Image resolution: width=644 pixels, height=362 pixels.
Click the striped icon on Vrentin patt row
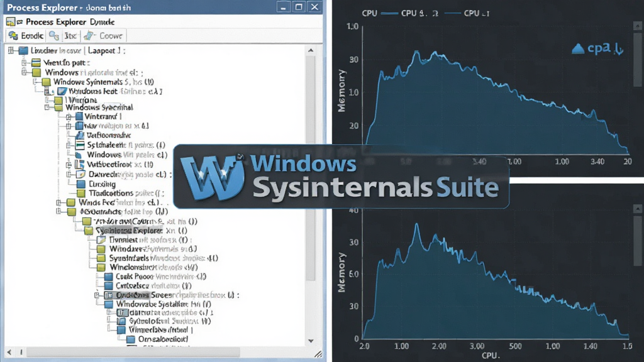tap(36, 62)
